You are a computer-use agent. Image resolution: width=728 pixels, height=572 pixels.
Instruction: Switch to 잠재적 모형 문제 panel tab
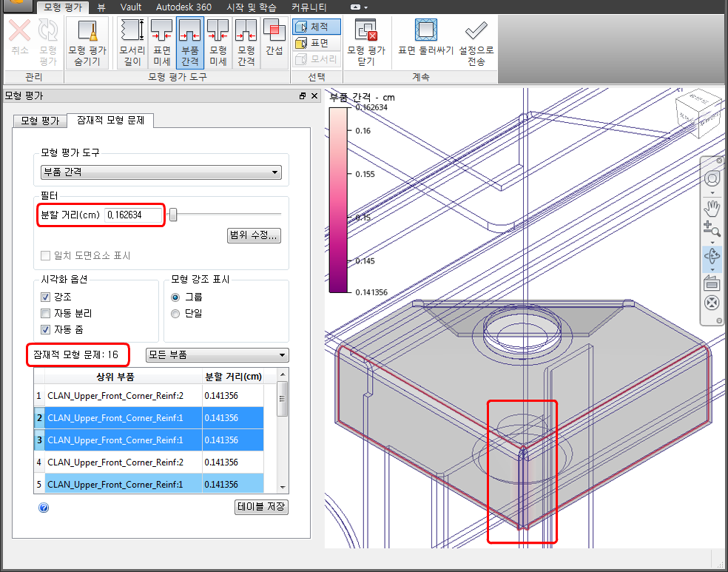click(110, 121)
